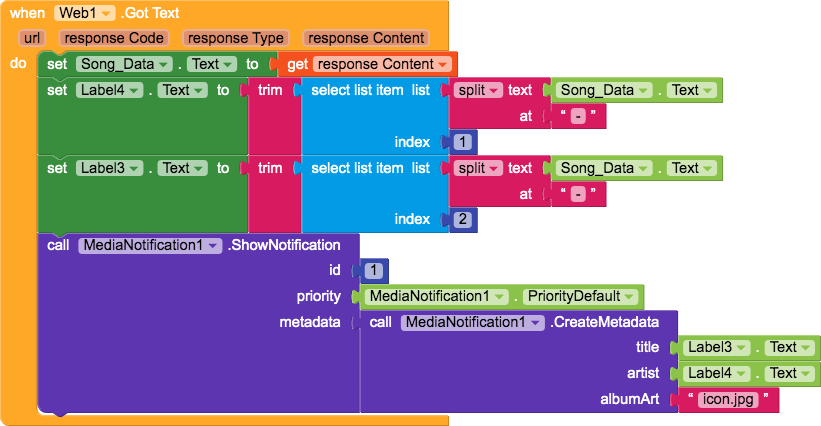
Task: Open the first split mode dropdown
Action: click(x=478, y=90)
